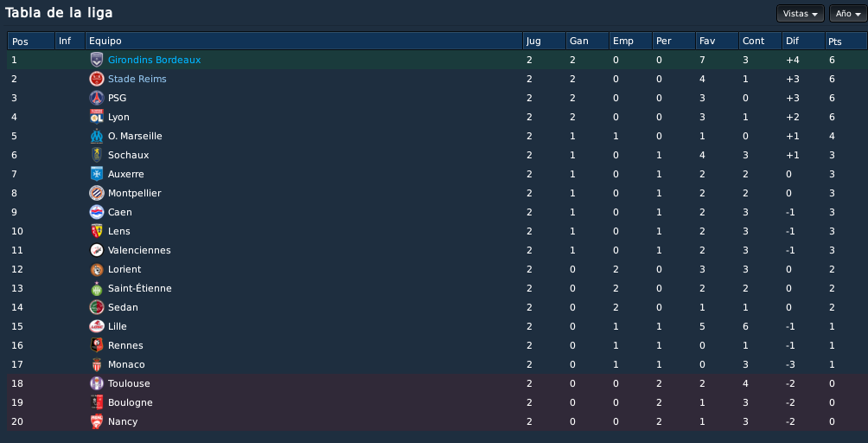Open the Año dropdown menu
This screenshot has width=868, height=443.
click(x=848, y=13)
